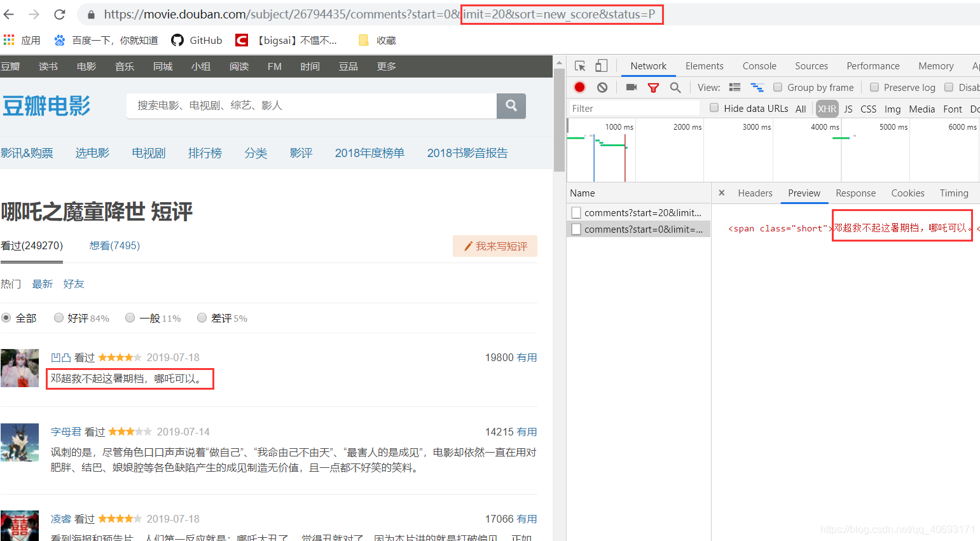Image resolution: width=980 pixels, height=541 pixels.
Task: Open the Apps grid bookmark icon
Action: click(x=9, y=40)
